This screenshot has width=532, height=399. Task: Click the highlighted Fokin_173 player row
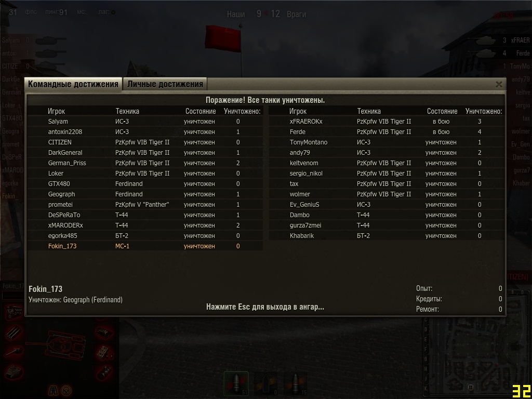[145, 246]
